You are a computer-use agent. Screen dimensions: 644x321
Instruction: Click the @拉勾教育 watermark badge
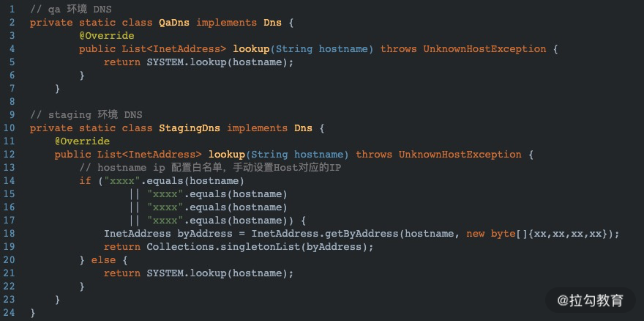tap(590, 300)
